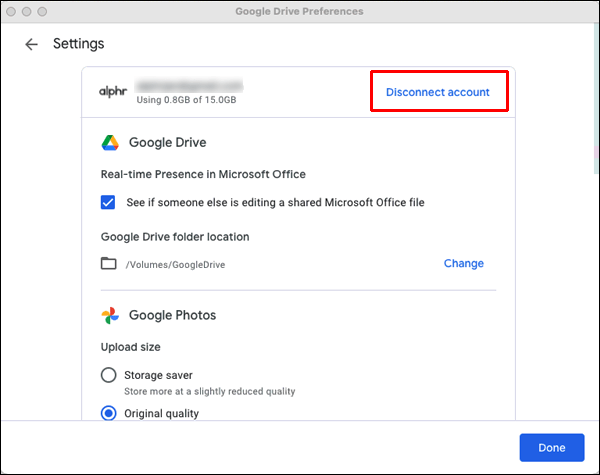Select the Storage saver radio button
Image resolution: width=600 pixels, height=475 pixels.
[109, 375]
